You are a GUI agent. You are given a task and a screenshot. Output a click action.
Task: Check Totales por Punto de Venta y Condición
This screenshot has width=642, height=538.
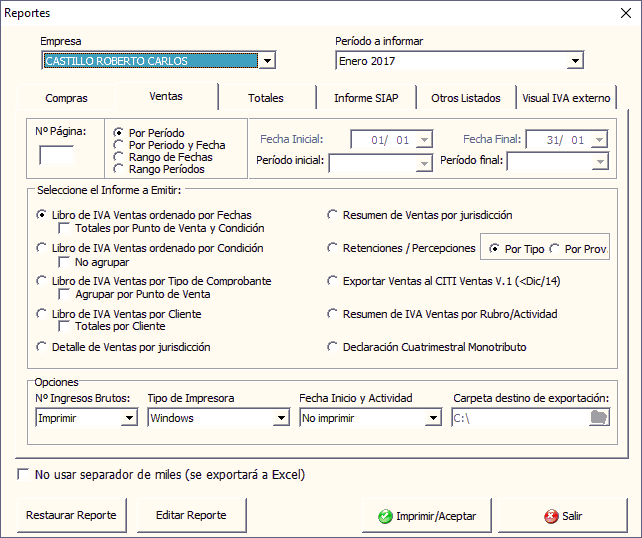pos(66,228)
